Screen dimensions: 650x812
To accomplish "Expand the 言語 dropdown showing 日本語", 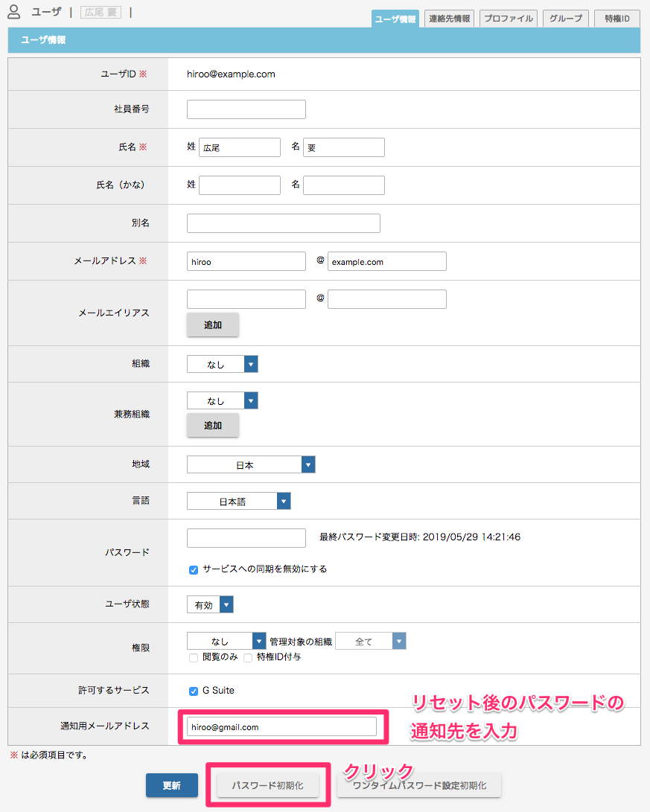I will pos(239,502).
